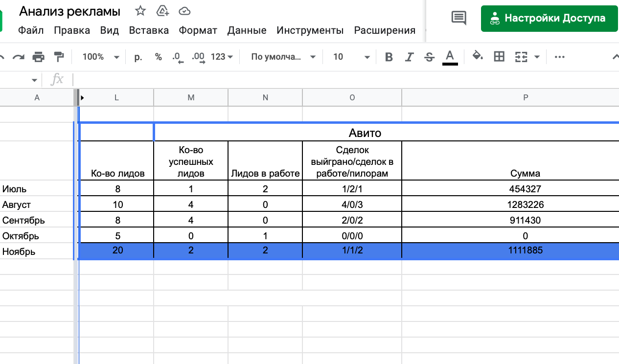The height and width of the screenshot is (364, 619).
Task: Apply percent format to selection
Action: 158,57
